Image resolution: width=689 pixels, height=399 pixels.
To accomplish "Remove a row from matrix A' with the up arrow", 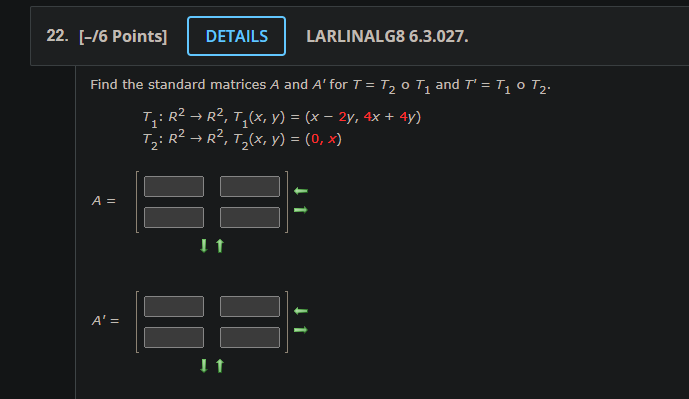I will click(220, 366).
